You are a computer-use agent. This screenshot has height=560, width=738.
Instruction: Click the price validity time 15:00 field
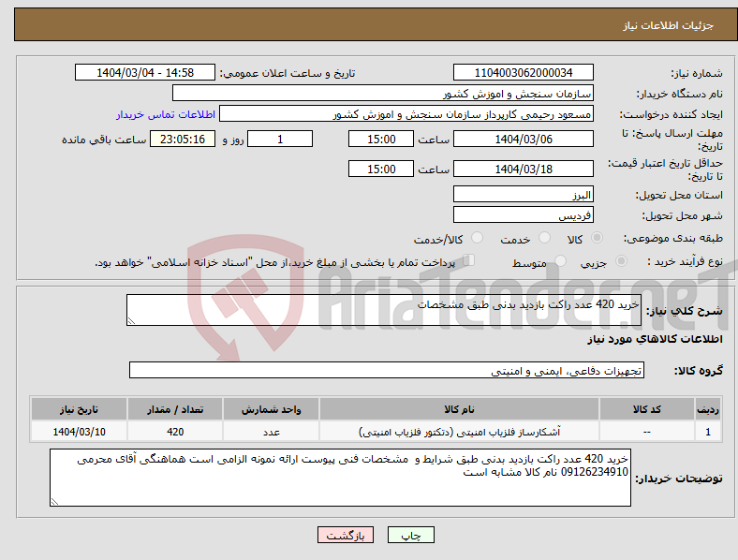[381, 169]
